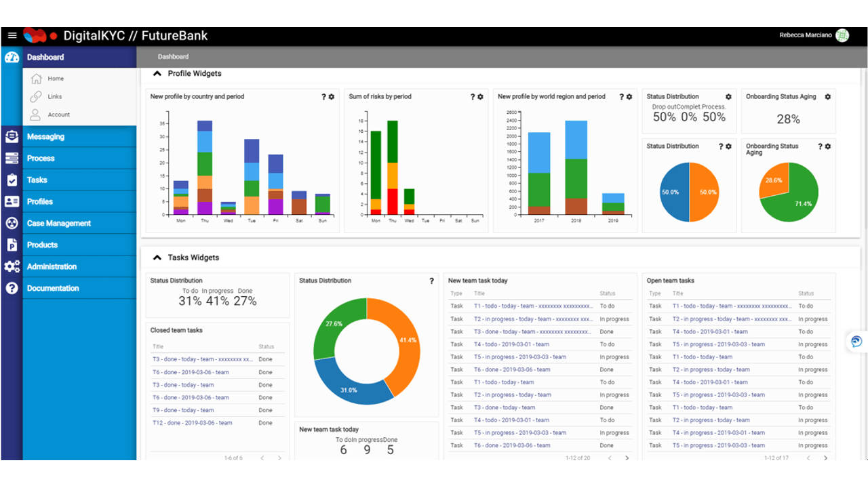Go to next page of New team task today
The width and height of the screenshot is (868, 488).
click(x=627, y=458)
